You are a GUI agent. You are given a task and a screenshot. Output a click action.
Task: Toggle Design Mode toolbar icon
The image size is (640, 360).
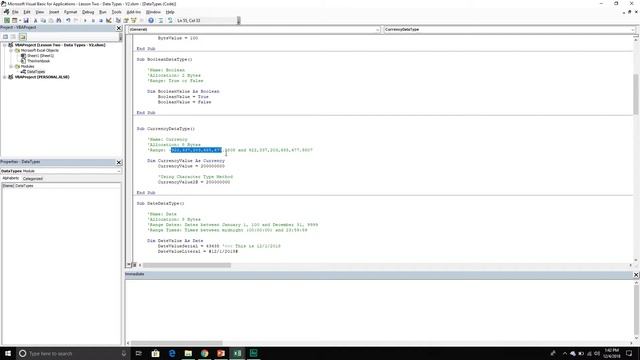(x=109, y=20)
